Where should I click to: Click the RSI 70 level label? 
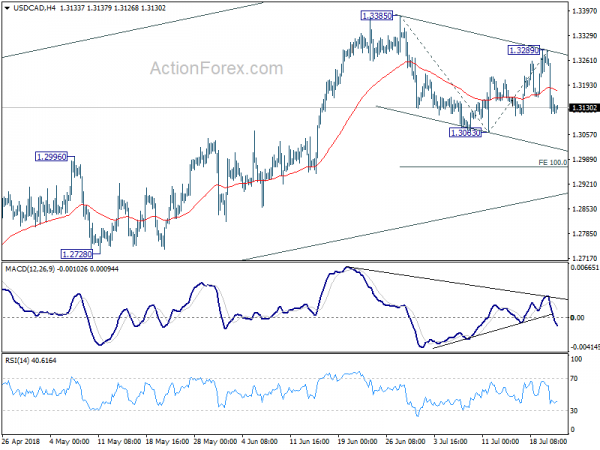pos(574,378)
